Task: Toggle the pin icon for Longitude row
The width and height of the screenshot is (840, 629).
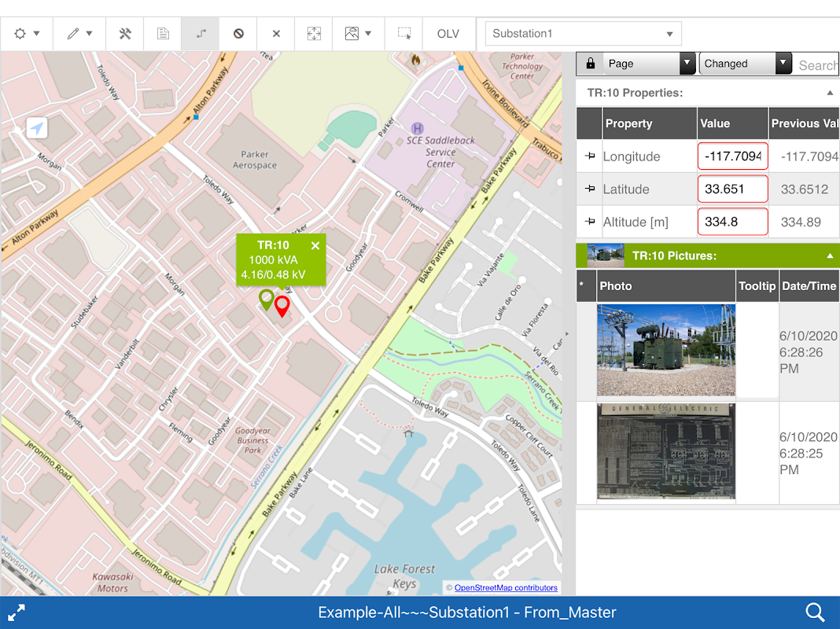Action: [x=590, y=156]
